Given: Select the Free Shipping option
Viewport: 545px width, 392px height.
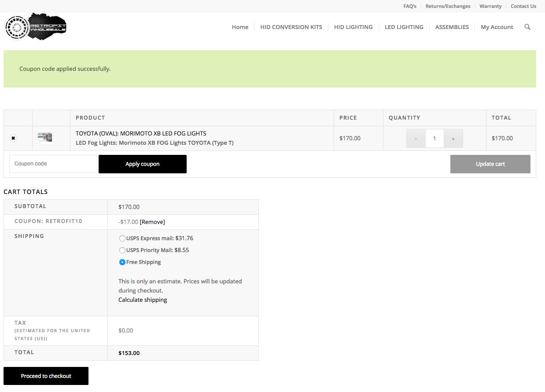Looking at the screenshot, I should pyautogui.click(x=122, y=262).
